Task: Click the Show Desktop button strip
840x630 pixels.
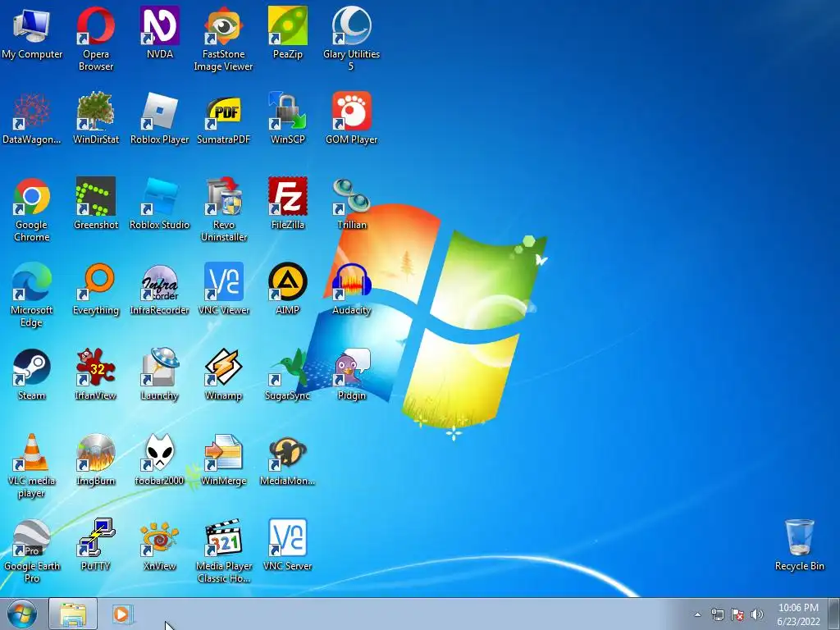Action: point(833,614)
